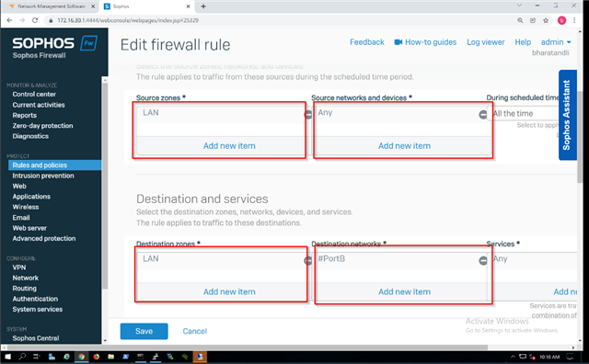The image size is (589, 364).
Task: Add new item to Source zones
Action: 229,145
